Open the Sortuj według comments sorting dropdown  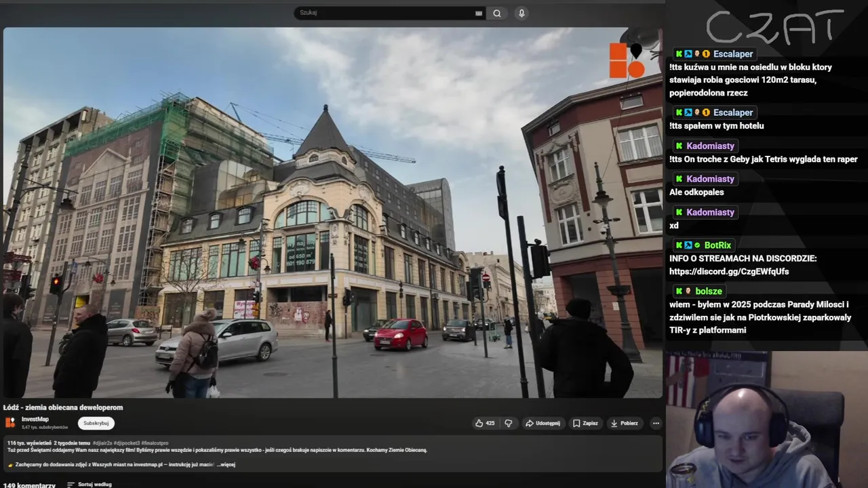[x=90, y=485]
